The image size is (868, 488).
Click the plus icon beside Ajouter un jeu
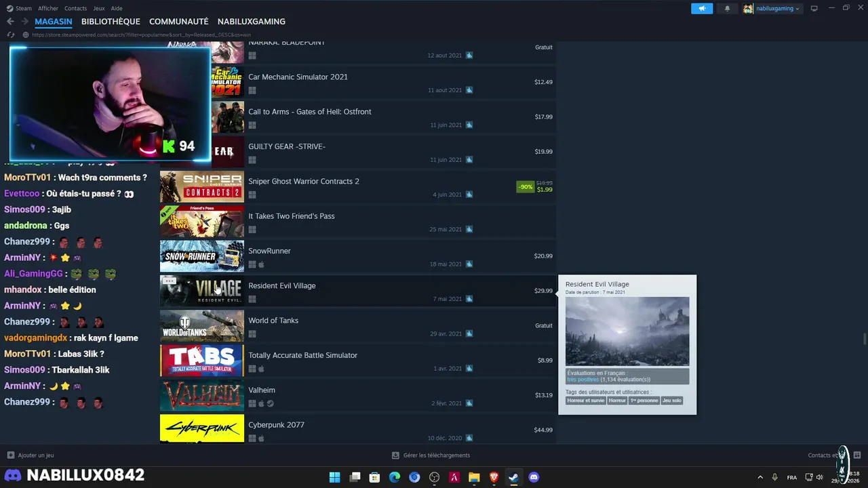[10, 455]
